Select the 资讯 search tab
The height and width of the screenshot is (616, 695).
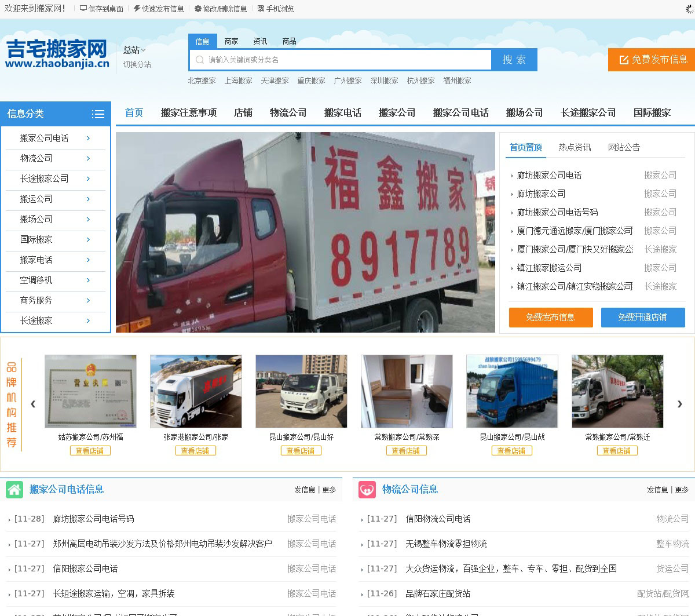260,41
